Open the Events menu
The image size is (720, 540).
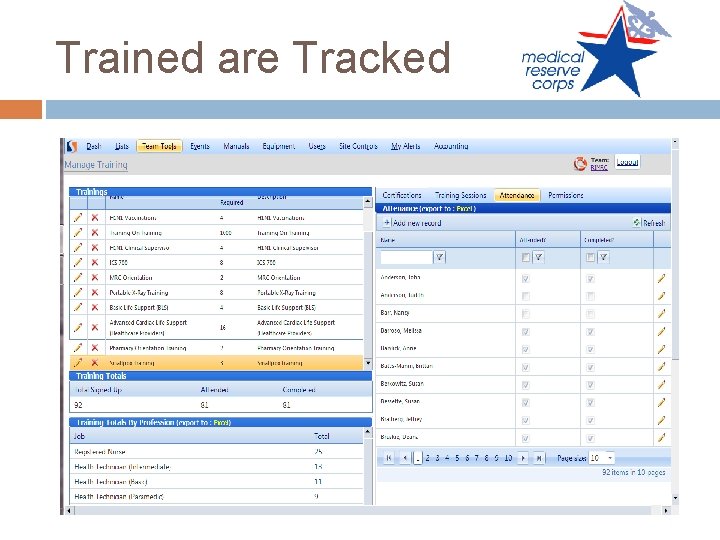(200, 146)
